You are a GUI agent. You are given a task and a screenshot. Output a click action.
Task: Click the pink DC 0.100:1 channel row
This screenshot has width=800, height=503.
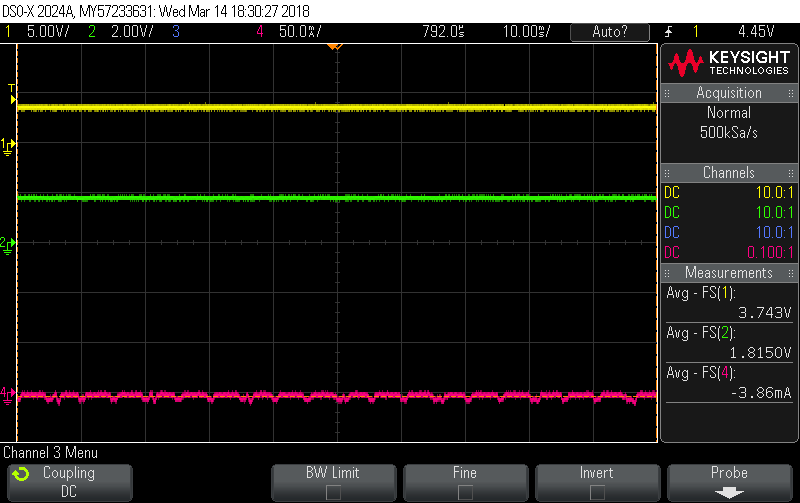pos(729,252)
